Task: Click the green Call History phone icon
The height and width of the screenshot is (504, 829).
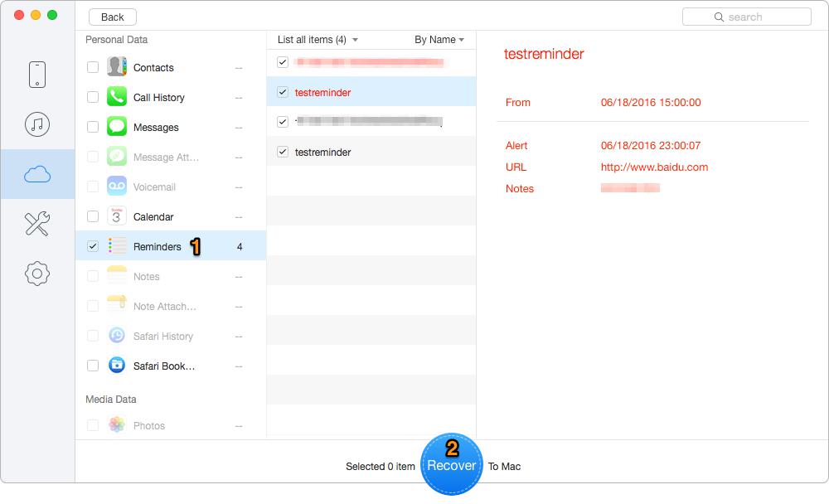Action: [117, 97]
